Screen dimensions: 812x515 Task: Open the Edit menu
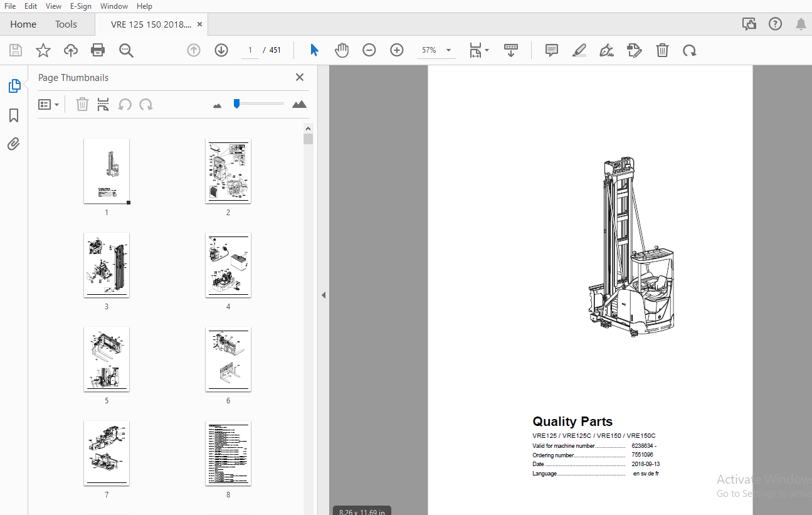click(x=31, y=6)
